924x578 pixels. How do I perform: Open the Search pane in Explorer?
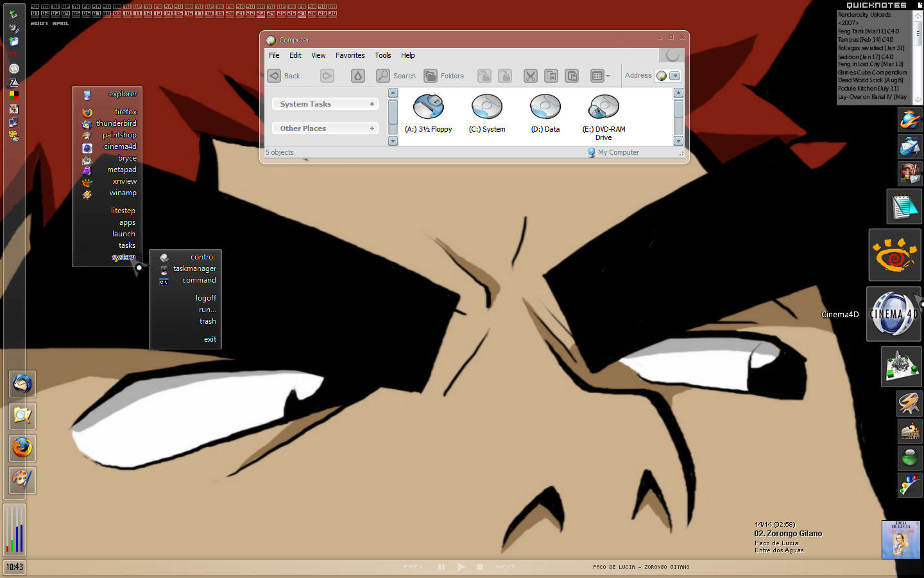click(396, 76)
